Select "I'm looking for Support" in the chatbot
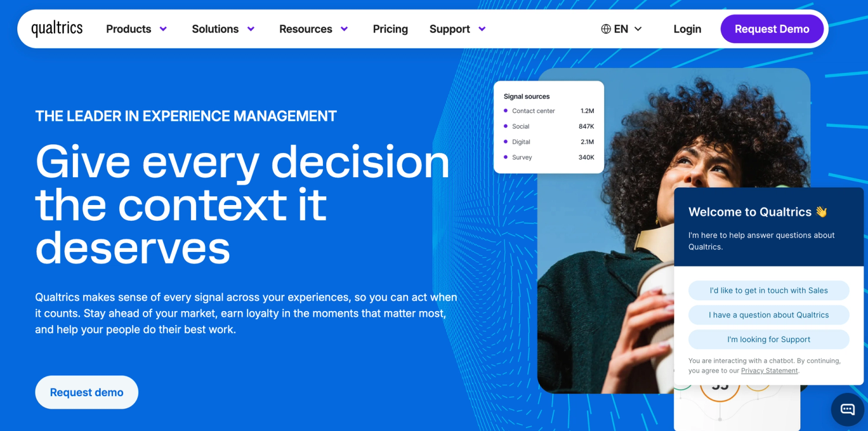Image resolution: width=868 pixels, height=431 pixels. [x=768, y=339]
